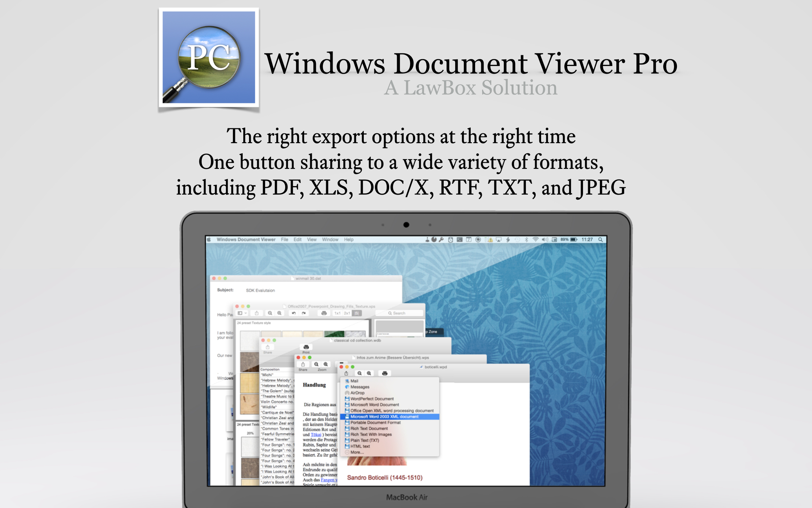Export as Plain Text (TXT)
Image resolution: width=812 pixels, height=508 pixels.
coord(390,440)
